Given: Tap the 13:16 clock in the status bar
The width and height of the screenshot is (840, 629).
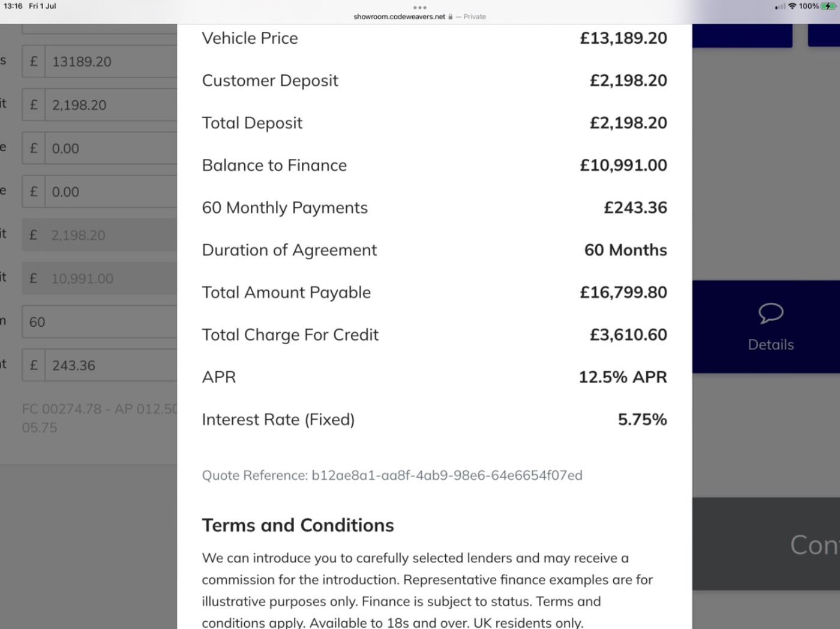Looking at the screenshot, I should click(x=13, y=6).
